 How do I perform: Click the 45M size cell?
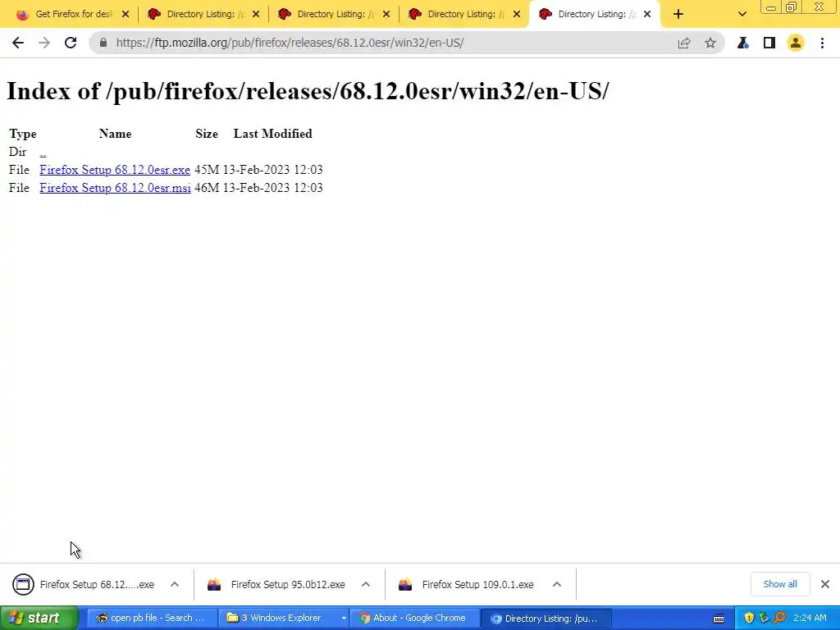(207, 170)
